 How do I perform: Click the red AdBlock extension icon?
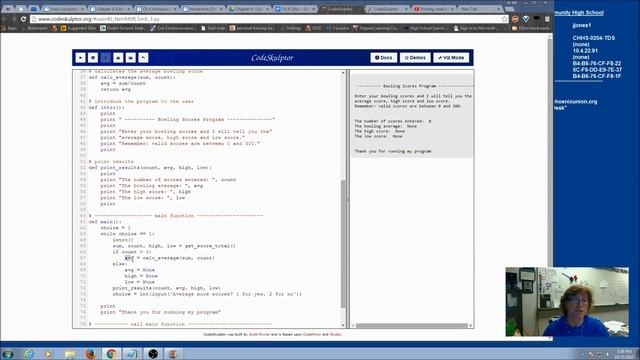coord(515,19)
